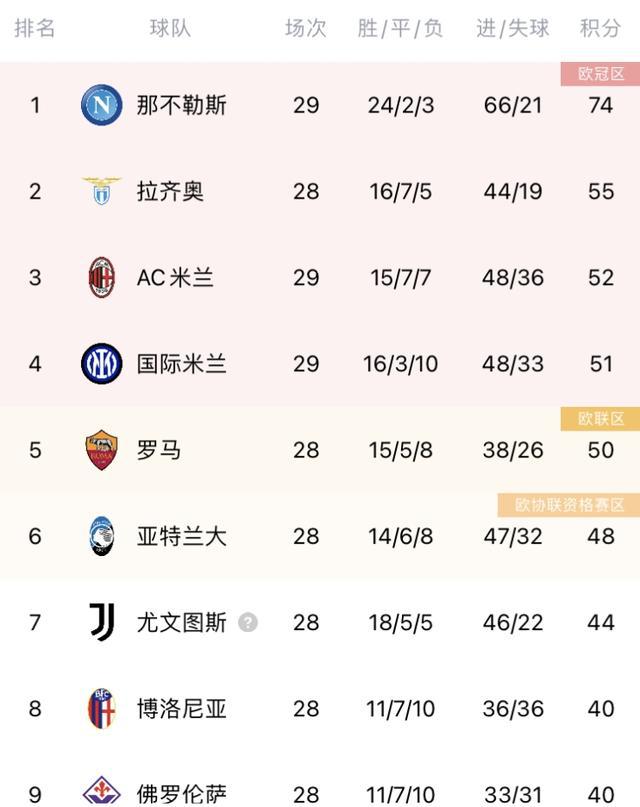Viewport: 640px width, 807px height.
Task: Click the Roma wolf crest
Action: (x=100, y=449)
